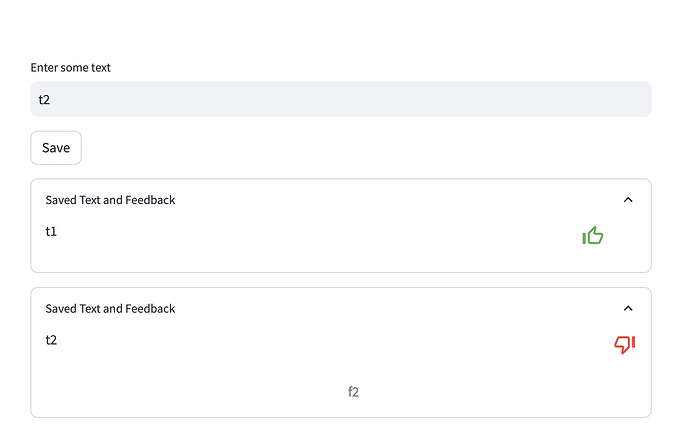Image resolution: width=690 pixels, height=438 pixels.
Task: Click the first "Saved Text and Feedback" header title
Action: point(110,200)
